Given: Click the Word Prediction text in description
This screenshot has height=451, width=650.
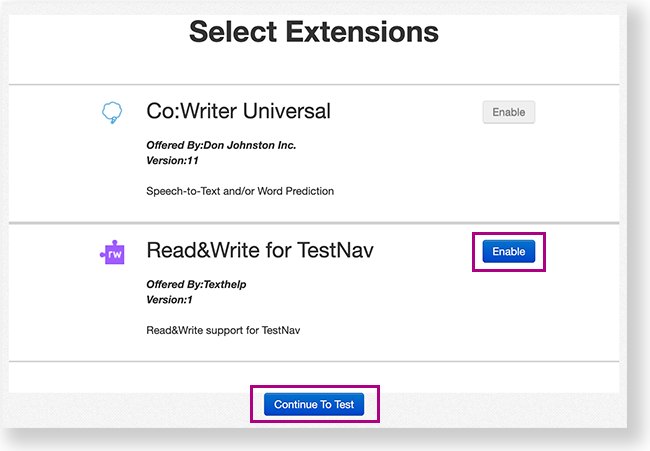Looking at the screenshot, I should pos(295,190).
